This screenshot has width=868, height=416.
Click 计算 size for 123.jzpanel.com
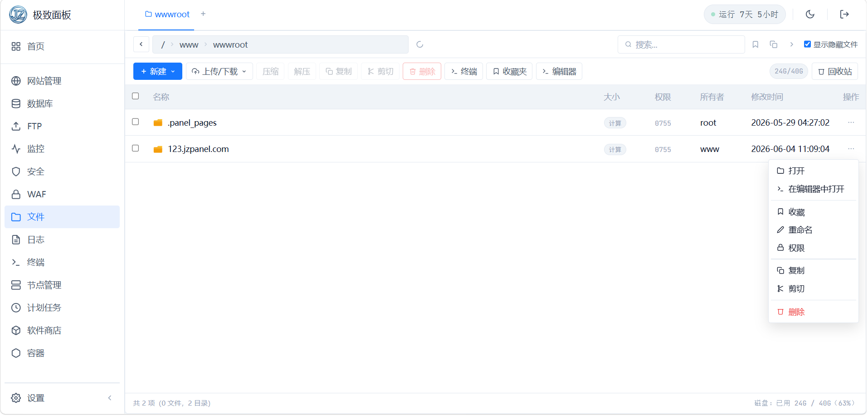pyautogui.click(x=615, y=149)
